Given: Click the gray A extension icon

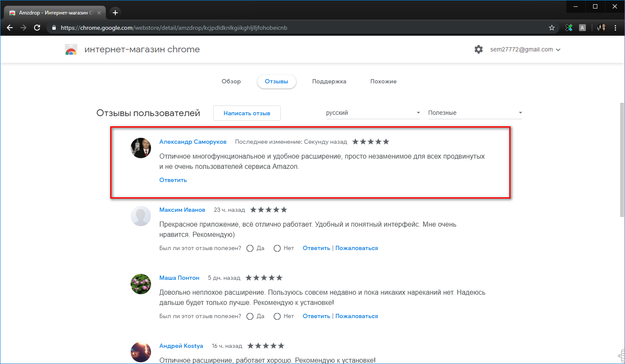Looking at the screenshot, I should 582,28.
